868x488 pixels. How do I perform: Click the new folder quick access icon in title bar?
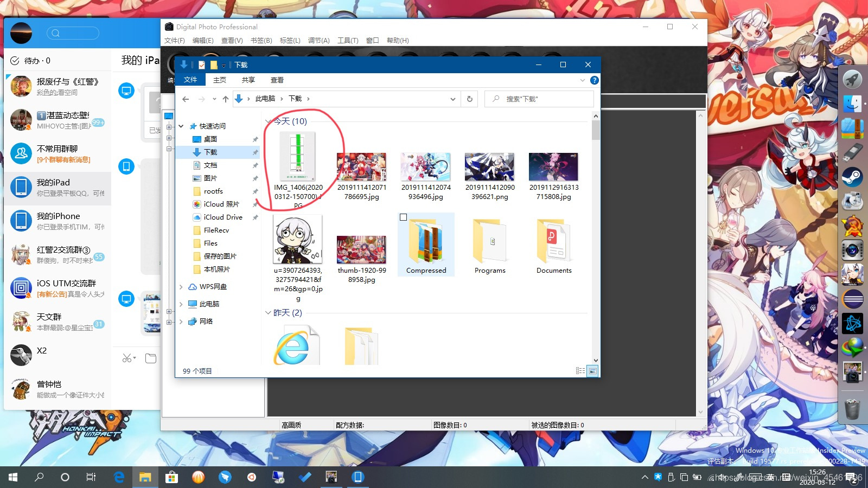(214, 65)
